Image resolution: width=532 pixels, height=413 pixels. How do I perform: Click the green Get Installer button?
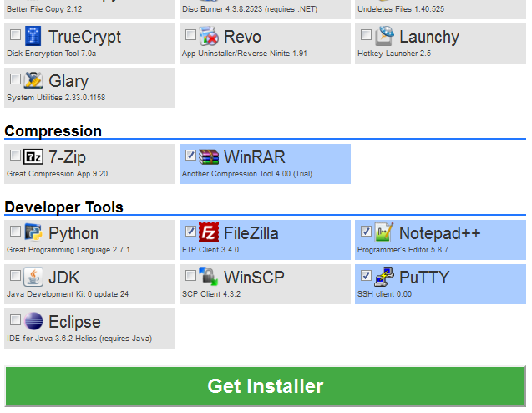[x=266, y=386]
